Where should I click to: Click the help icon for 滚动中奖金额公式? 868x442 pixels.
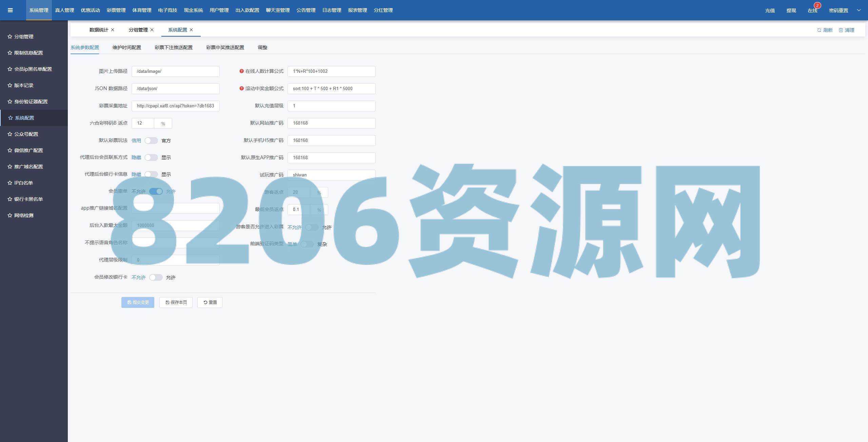point(241,88)
